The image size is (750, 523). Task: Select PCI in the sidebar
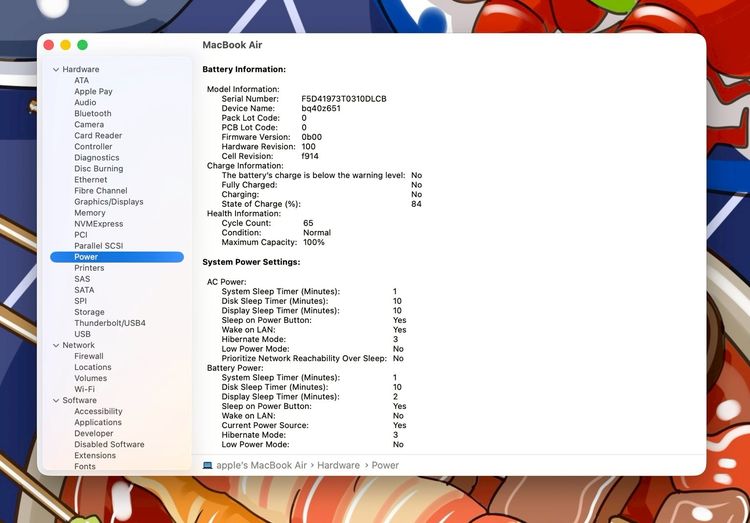(81, 234)
